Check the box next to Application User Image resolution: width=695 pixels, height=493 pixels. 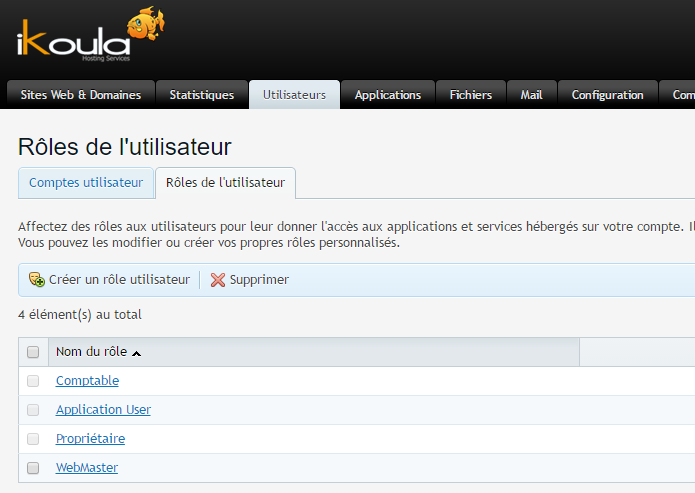[x=33, y=410]
